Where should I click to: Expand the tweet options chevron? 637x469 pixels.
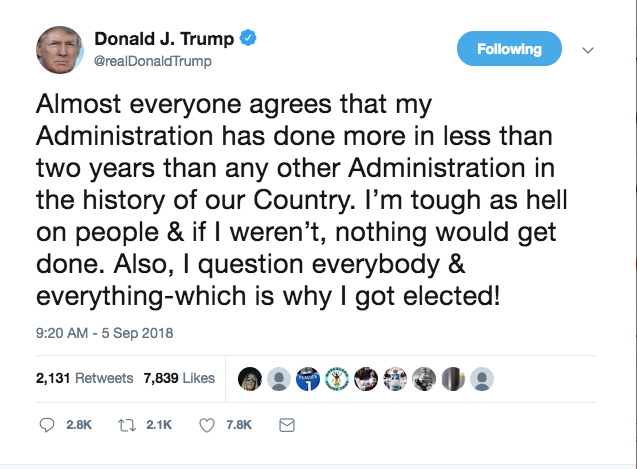click(x=588, y=49)
